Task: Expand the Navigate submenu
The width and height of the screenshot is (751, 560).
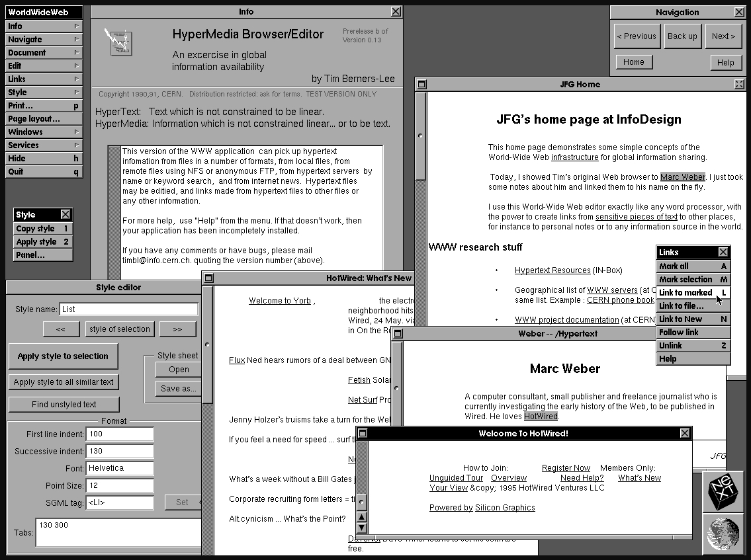Action: coord(44,39)
